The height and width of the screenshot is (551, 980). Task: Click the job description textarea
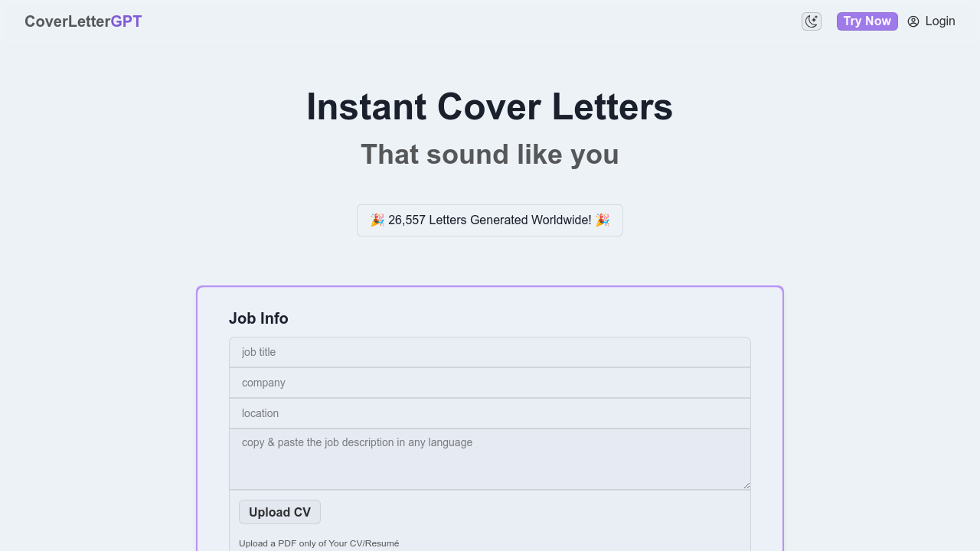[489, 458]
